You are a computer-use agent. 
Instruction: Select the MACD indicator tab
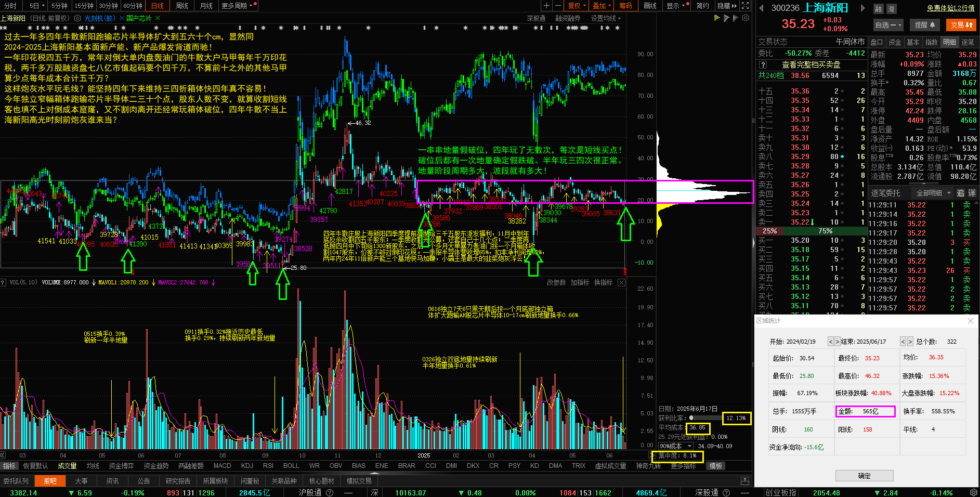point(222,466)
